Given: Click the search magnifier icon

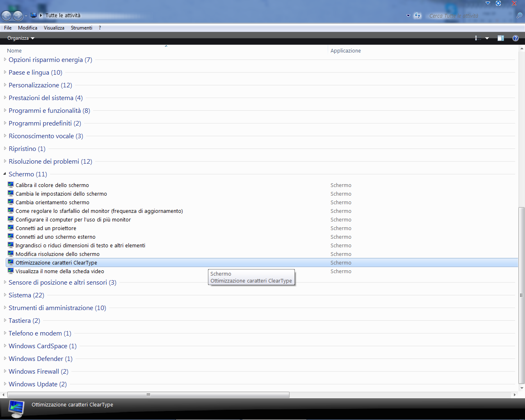Looking at the screenshot, I should (519, 16).
